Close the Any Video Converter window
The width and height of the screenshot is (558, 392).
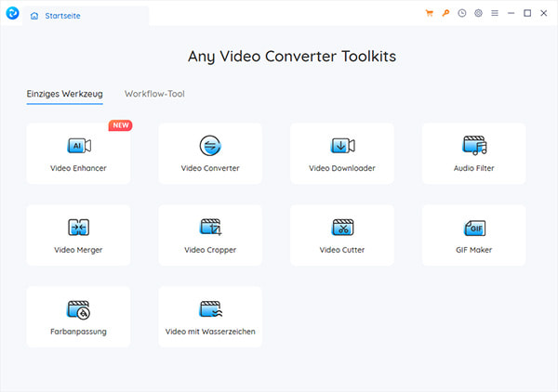pos(544,13)
